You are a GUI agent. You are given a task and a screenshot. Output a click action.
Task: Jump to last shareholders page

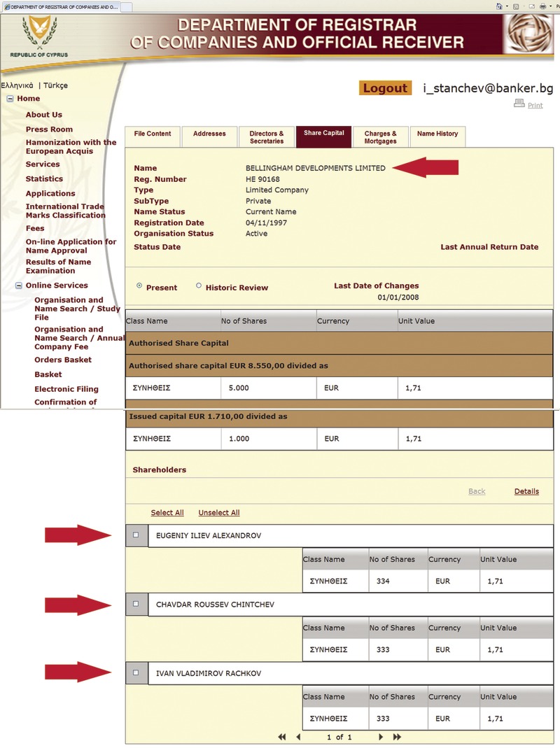[x=397, y=737]
